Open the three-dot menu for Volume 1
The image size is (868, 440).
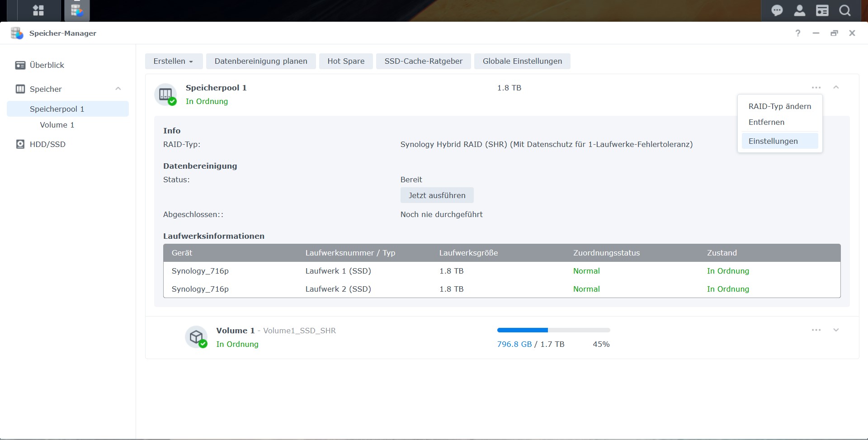816,330
